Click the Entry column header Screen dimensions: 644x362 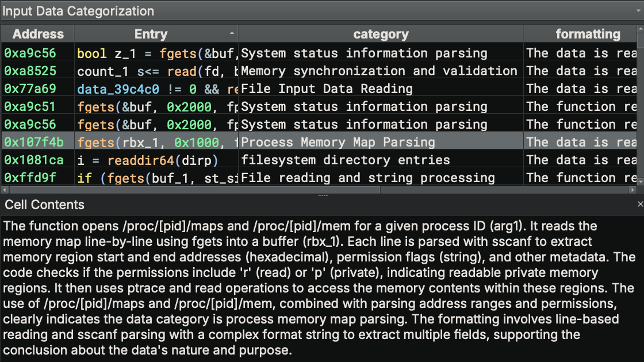pos(149,33)
